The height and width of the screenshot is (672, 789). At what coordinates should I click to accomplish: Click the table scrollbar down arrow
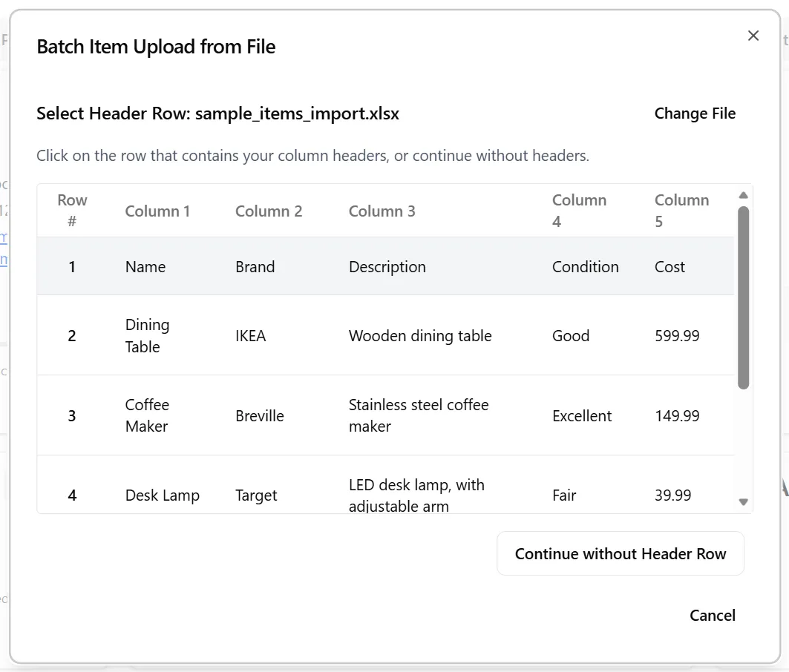pos(743,502)
